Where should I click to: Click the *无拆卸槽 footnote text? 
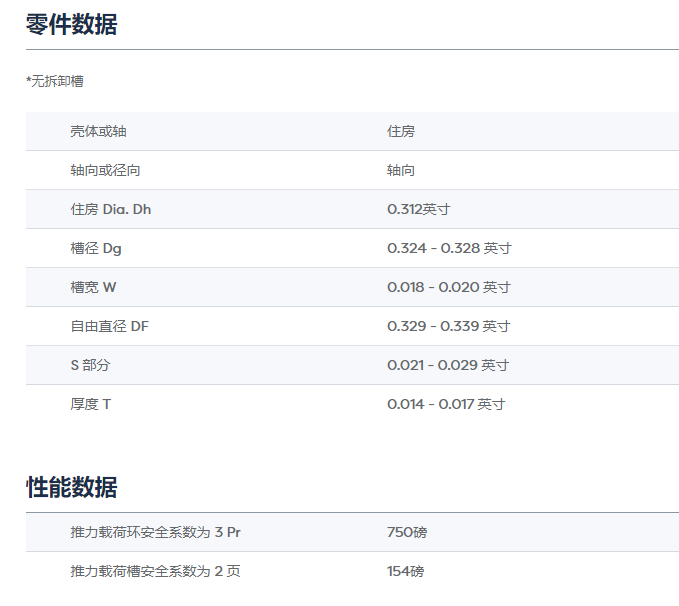[x=55, y=82]
